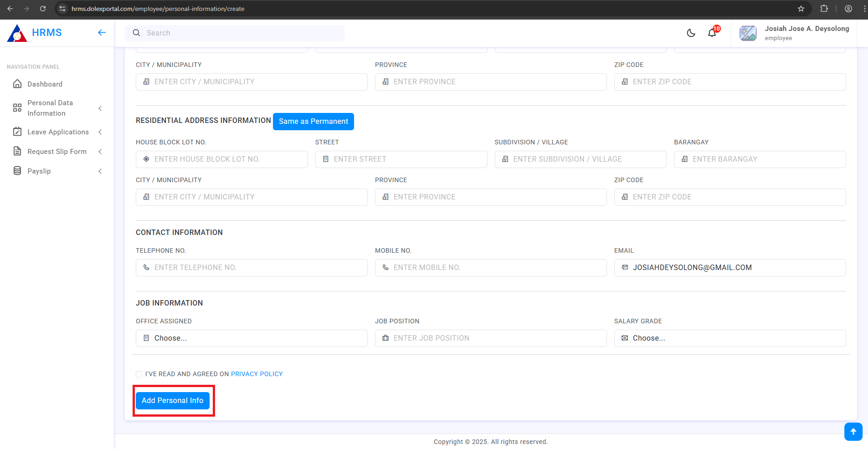Screen dimensions: 868x449
Task: Open user profile avatar image
Action: pos(748,33)
